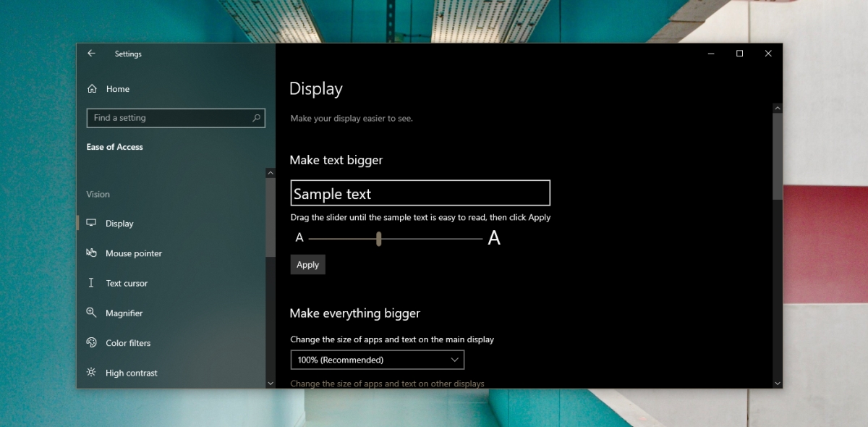Maximize the Settings window
This screenshot has height=427, width=868.
tap(739, 54)
